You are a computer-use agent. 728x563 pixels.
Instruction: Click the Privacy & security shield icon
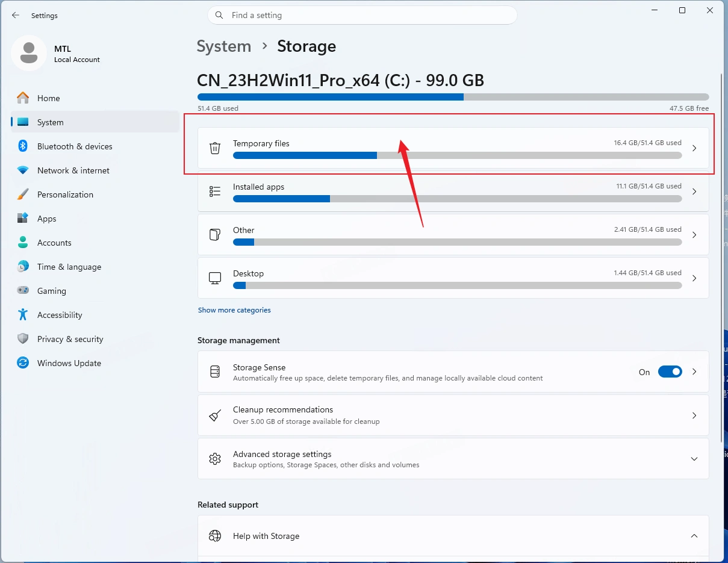click(x=23, y=339)
